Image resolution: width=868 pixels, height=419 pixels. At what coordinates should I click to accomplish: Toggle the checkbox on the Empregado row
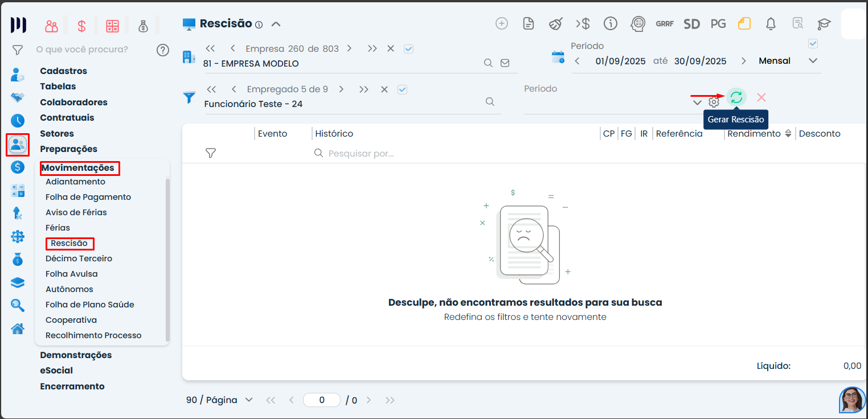pos(403,89)
